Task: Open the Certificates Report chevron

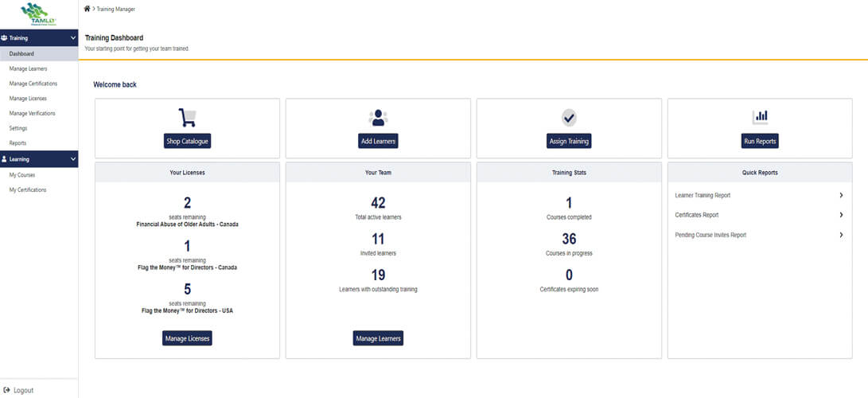Action: click(x=841, y=215)
